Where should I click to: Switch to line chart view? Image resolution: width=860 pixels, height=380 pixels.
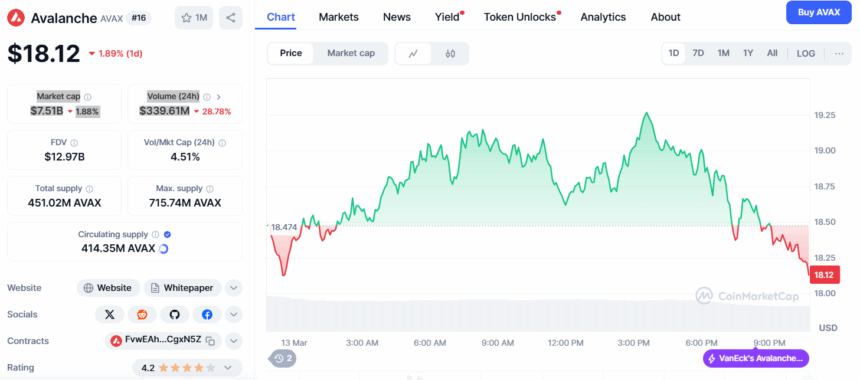click(x=414, y=53)
